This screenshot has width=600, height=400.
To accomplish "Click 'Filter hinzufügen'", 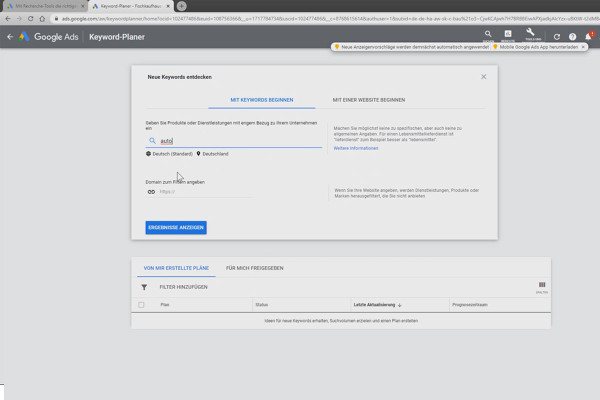I will (x=183, y=287).
